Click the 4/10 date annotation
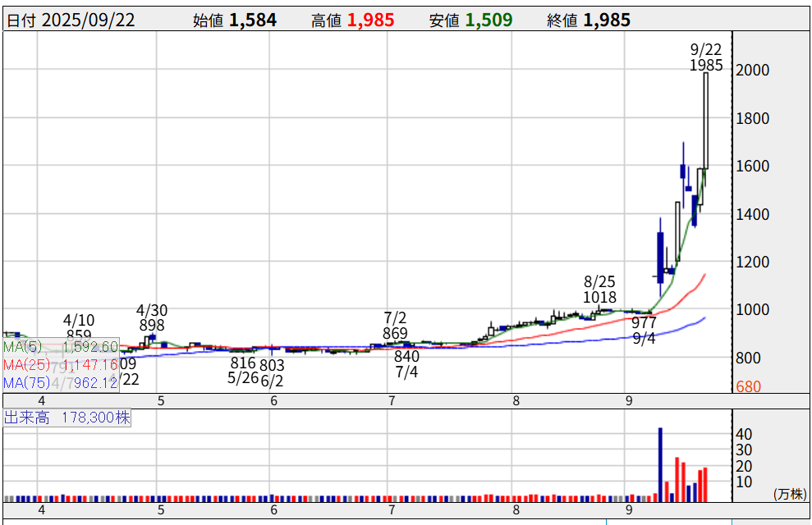The height and width of the screenshot is (525, 812). [79, 320]
